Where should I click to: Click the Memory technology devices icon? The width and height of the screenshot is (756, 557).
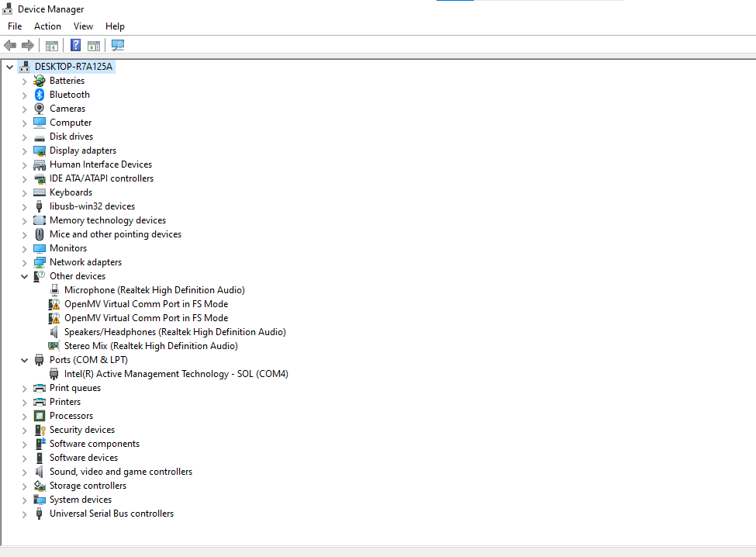pos(40,220)
